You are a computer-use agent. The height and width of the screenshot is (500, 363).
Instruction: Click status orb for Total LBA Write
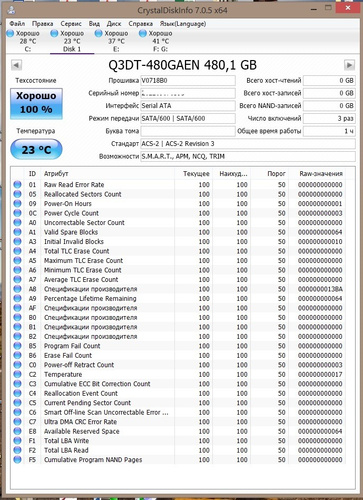point(17,441)
